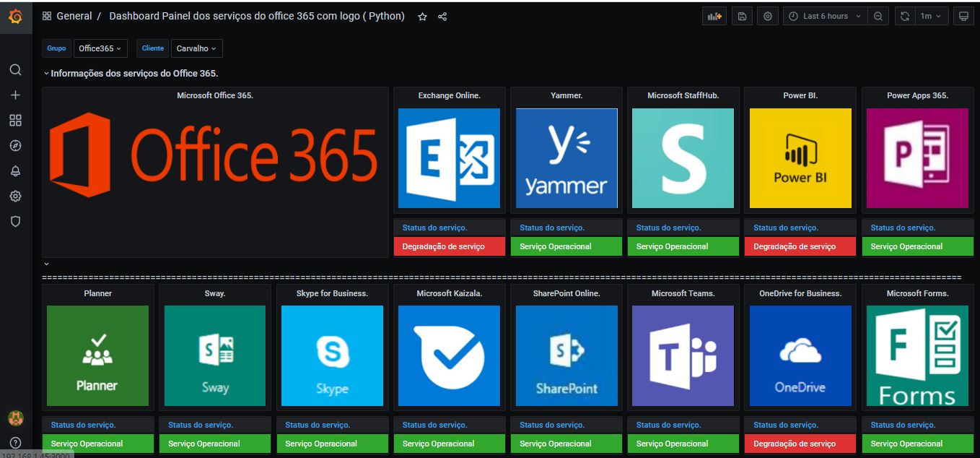Refresh the dashboard now
This screenshot has width=980, height=458.
click(904, 16)
